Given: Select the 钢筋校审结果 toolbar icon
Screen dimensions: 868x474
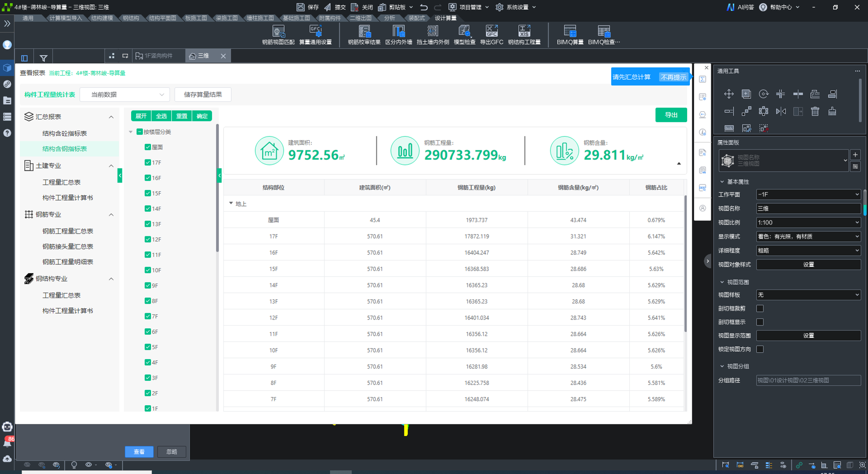Looking at the screenshot, I should pos(364,35).
